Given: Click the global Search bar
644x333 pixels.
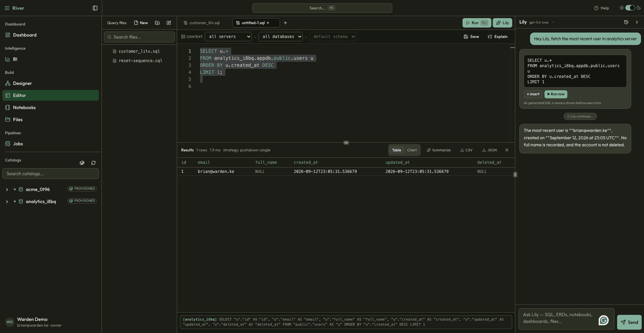Looking at the screenshot, I should tap(322, 8).
